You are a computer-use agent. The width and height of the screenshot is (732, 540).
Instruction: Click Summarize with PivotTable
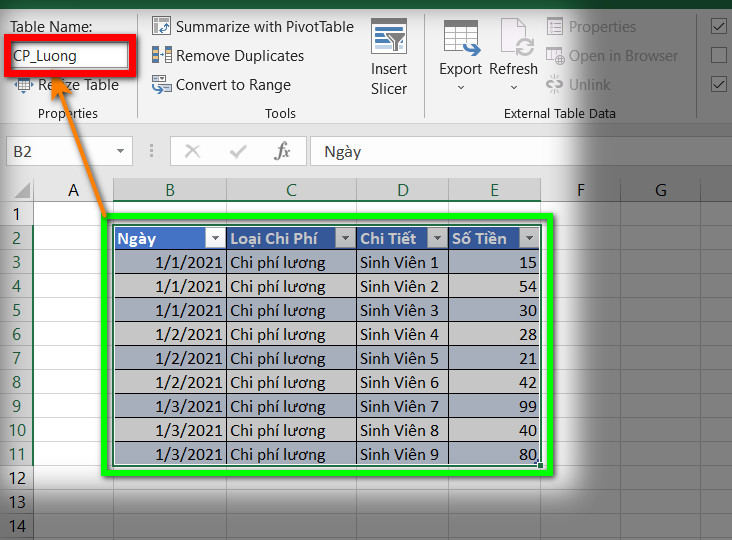[265, 27]
